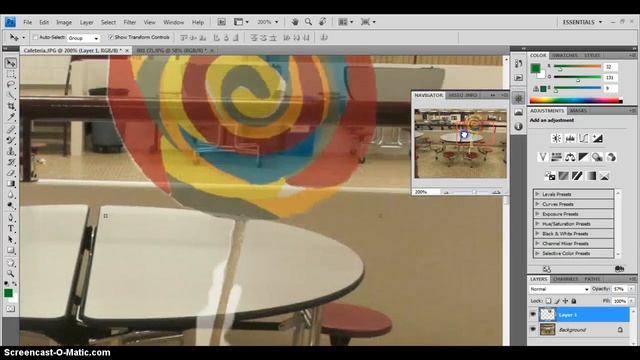
Task: Select the Crop tool
Action: pos(11,106)
